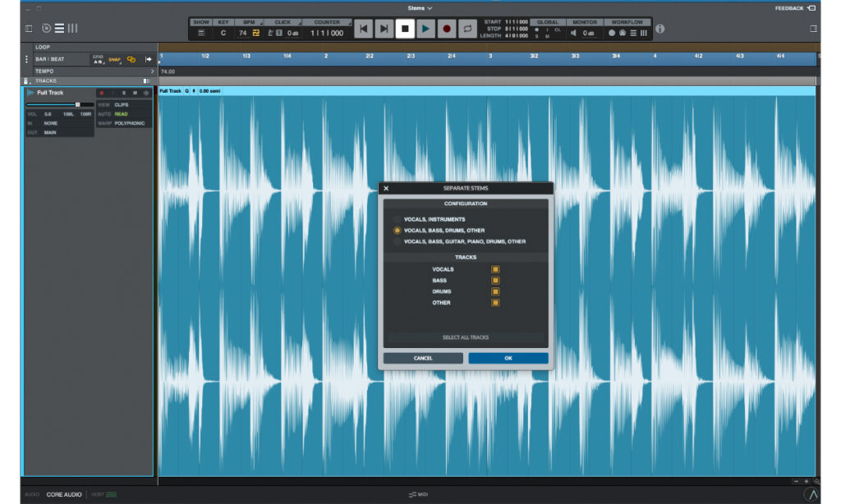Image resolution: width=841 pixels, height=504 pixels.
Task: Click the metronome count-in icon
Action: pyautogui.click(x=279, y=33)
